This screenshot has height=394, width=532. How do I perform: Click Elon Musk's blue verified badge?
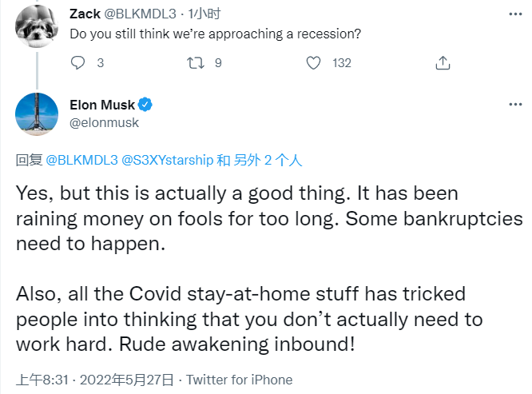click(x=146, y=105)
